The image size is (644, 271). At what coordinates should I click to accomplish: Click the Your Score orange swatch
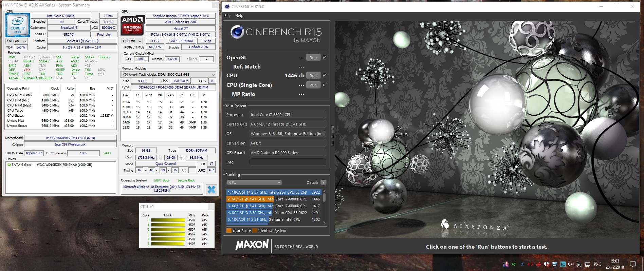pos(229,231)
